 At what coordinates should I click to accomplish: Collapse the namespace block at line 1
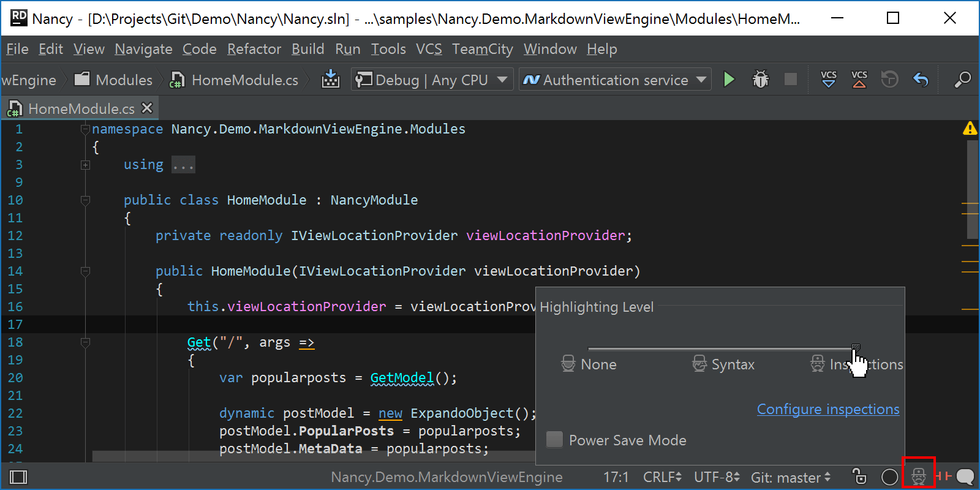coord(85,129)
